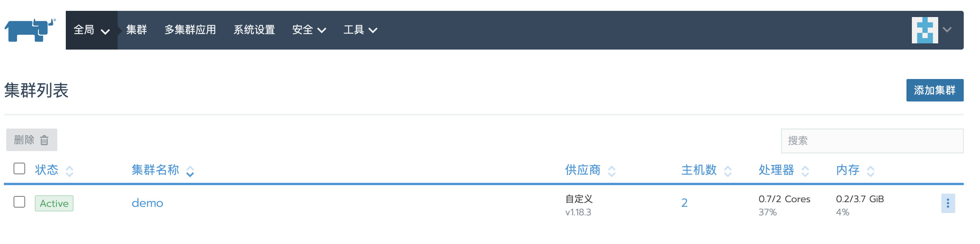980x244 pixels.
Task: Open the demo row three-dot actions menu
Action: pyautogui.click(x=948, y=203)
